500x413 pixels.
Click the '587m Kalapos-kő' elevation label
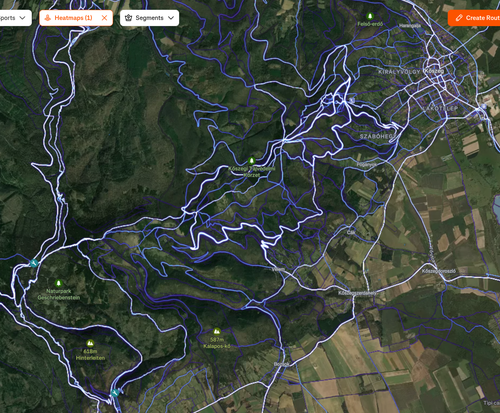217,343
